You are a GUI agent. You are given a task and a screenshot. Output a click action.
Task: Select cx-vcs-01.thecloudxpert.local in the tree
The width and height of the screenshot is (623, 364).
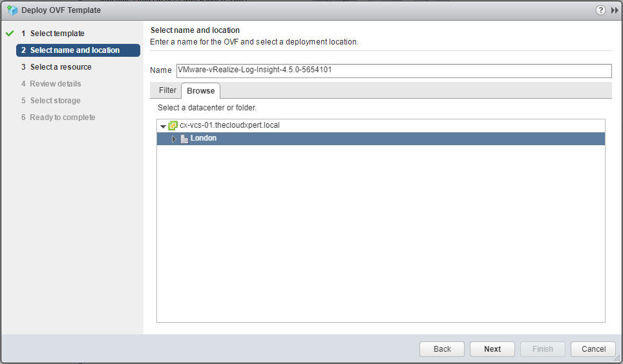229,125
